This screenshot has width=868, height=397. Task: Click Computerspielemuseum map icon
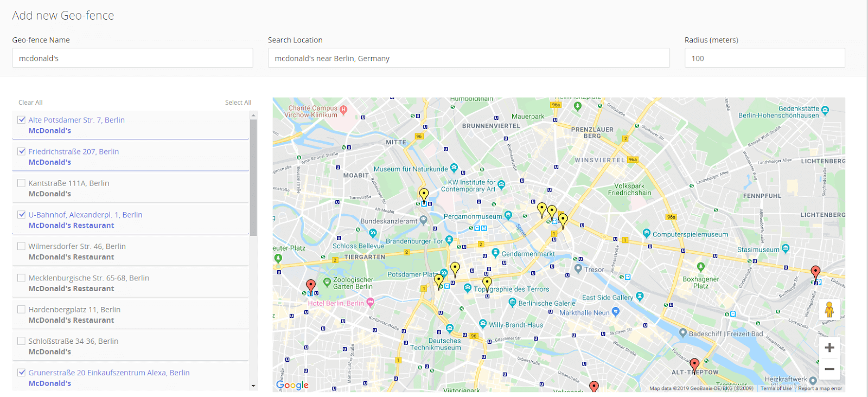(x=646, y=233)
